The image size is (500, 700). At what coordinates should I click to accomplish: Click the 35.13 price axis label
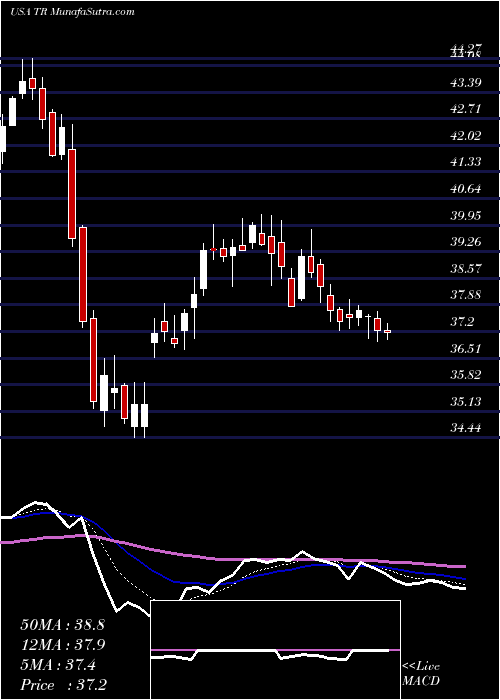[465, 402]
